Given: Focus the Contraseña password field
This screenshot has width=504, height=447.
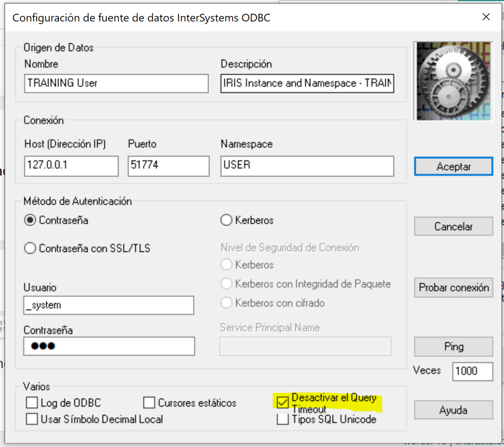Looking at the screenshot, I should pyautogui.click(x=108, y=346).
